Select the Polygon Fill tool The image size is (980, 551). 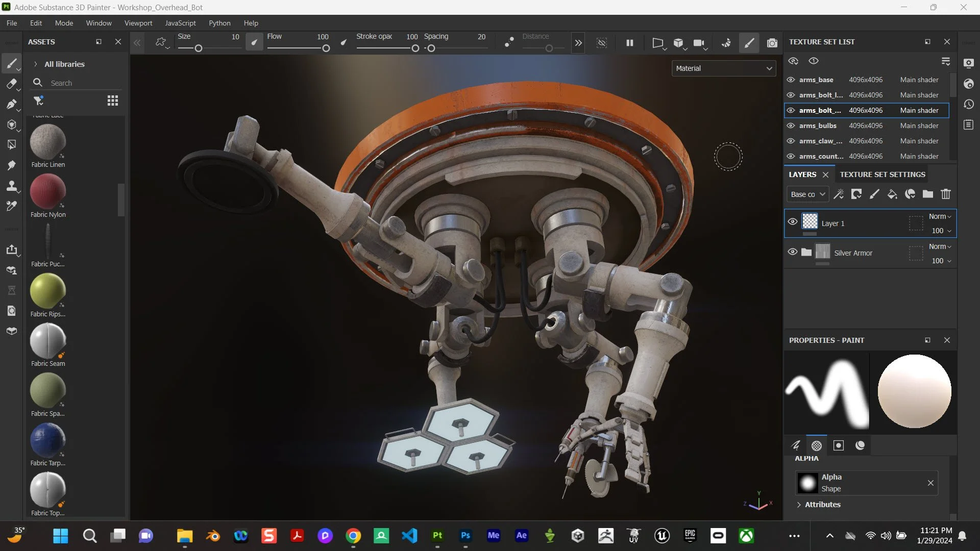tap(11, 145)
